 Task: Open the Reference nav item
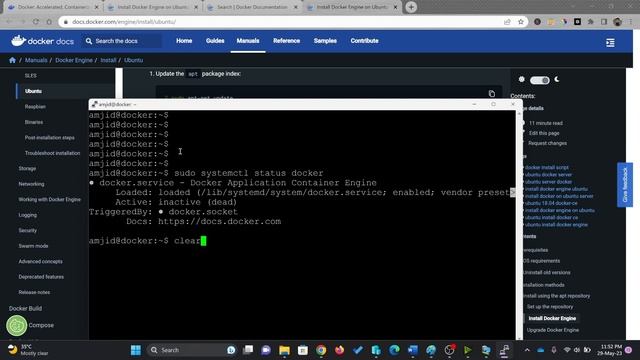(x=287, y=41)
